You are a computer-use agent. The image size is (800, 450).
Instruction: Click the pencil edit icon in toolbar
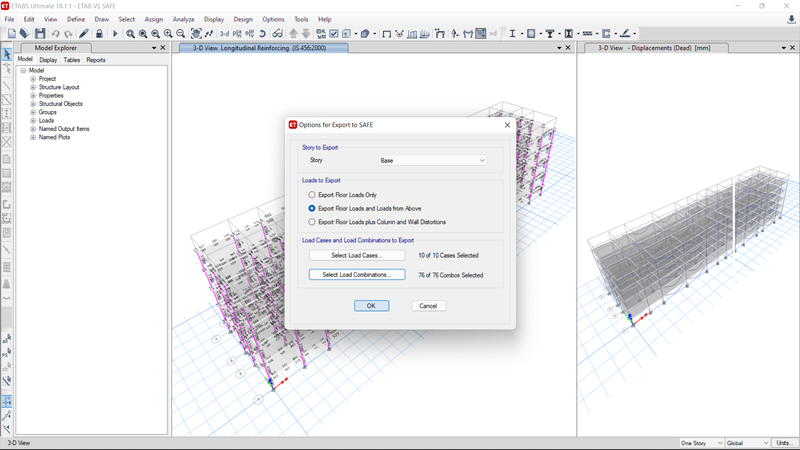[x=84, y=34]
